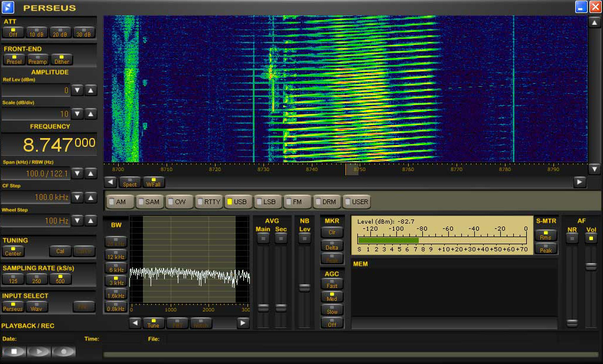Increase the Ref Lev value
The image size is (603, 364).
91,90
